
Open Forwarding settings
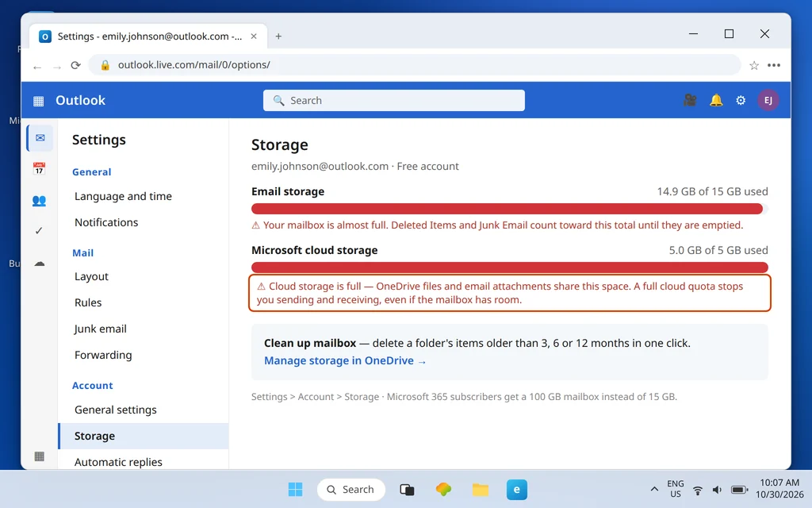click(x=103, y=355)
